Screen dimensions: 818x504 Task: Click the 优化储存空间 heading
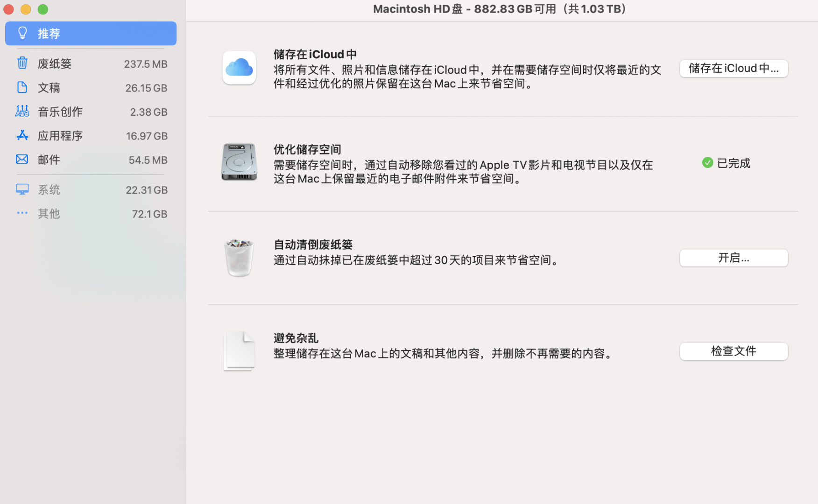[307, 149]
